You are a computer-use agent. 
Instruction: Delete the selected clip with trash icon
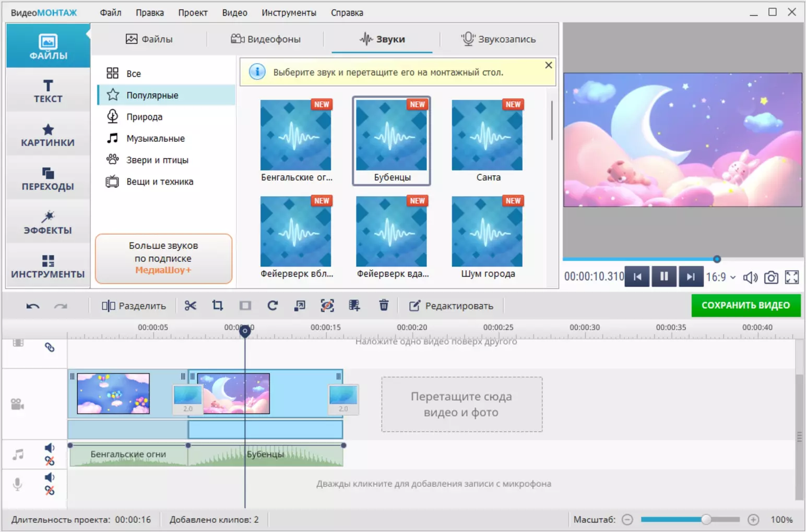pyautogui.click(x=384, y=306)
